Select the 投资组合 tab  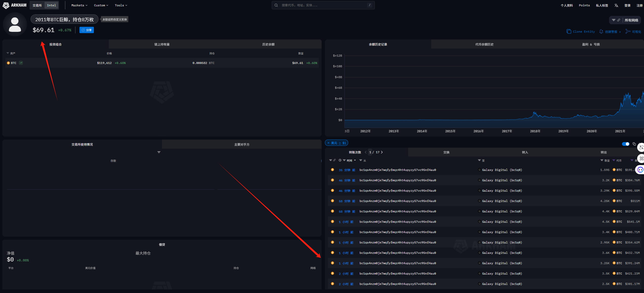tap(55, 44)
